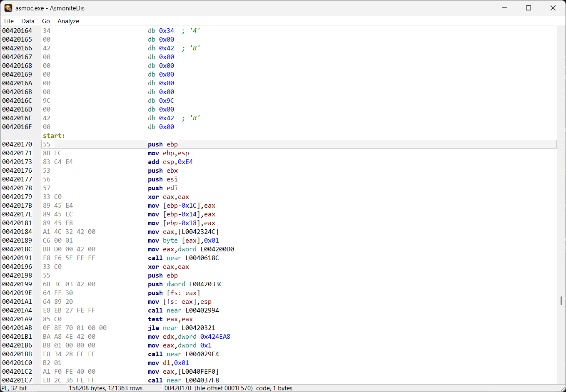Click 'mov [ebp-0x1C],eax' instruction

coord(182,206)
